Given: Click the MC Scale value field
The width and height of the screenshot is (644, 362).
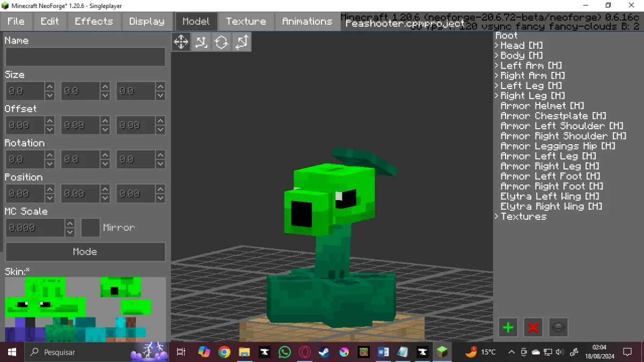Looking at the screenshot, I should tap(35, 227).
